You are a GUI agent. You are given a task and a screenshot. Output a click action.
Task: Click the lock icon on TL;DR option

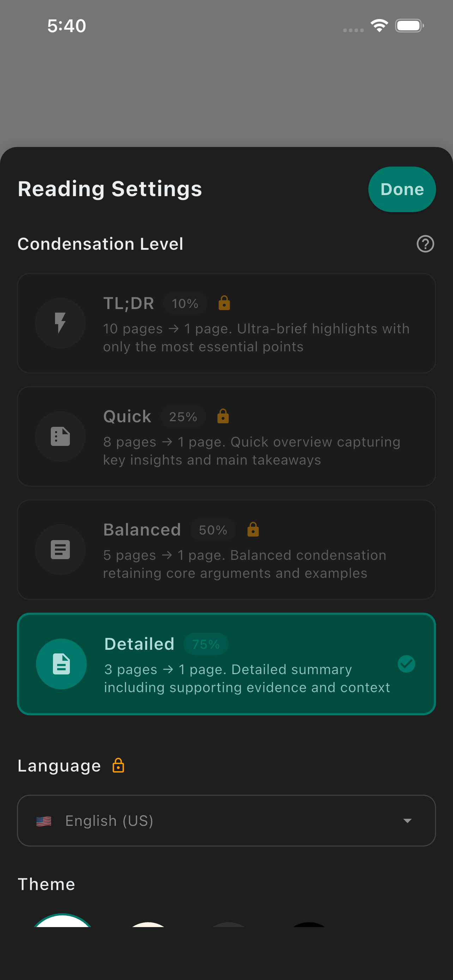[x=224, y=303]
